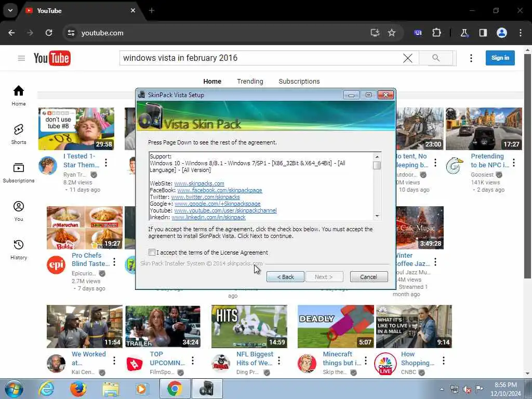
Task: Launch Internet Explorer from taskbar
Action: pos(46,389)
